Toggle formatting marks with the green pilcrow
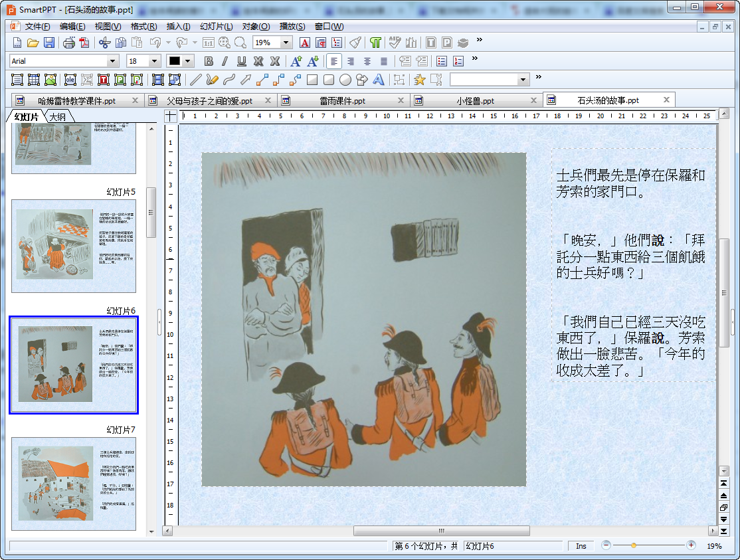 pyautogui.click(x=375, y=43)
